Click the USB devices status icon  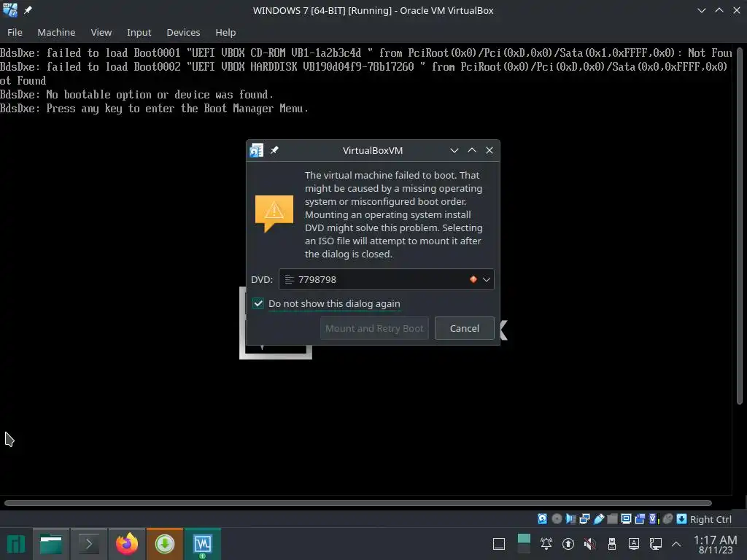point(598,518)
